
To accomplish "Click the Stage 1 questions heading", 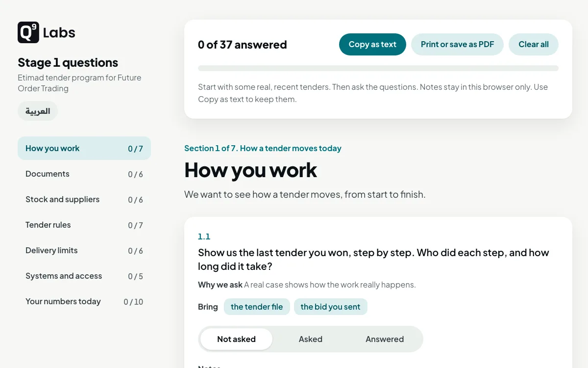I will point(68,62).
